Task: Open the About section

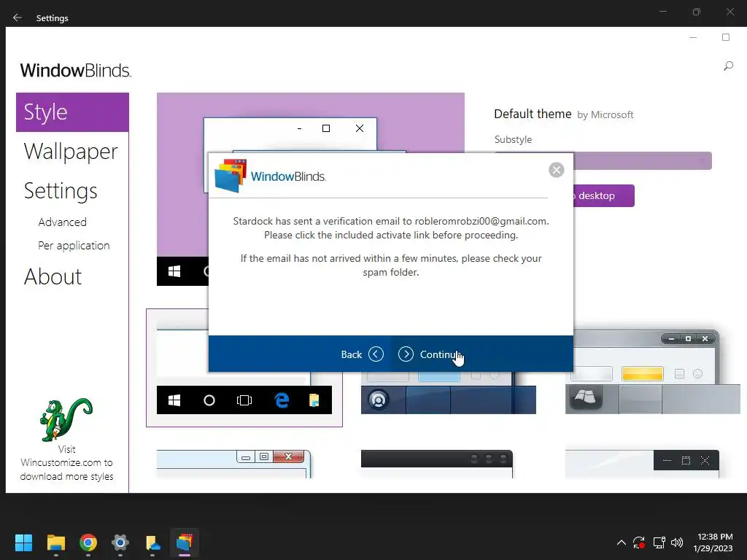Action: click(x=53, y=276)
